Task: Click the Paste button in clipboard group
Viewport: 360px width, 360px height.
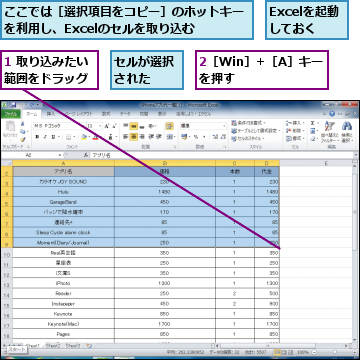Action: pyautogui.click(x=10, y=130)
